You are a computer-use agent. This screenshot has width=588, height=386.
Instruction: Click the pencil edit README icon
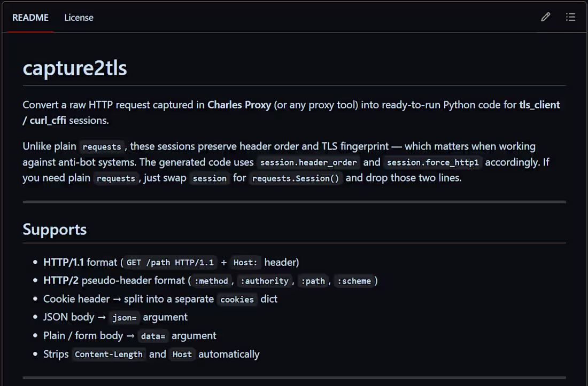(x=546, y=17)
